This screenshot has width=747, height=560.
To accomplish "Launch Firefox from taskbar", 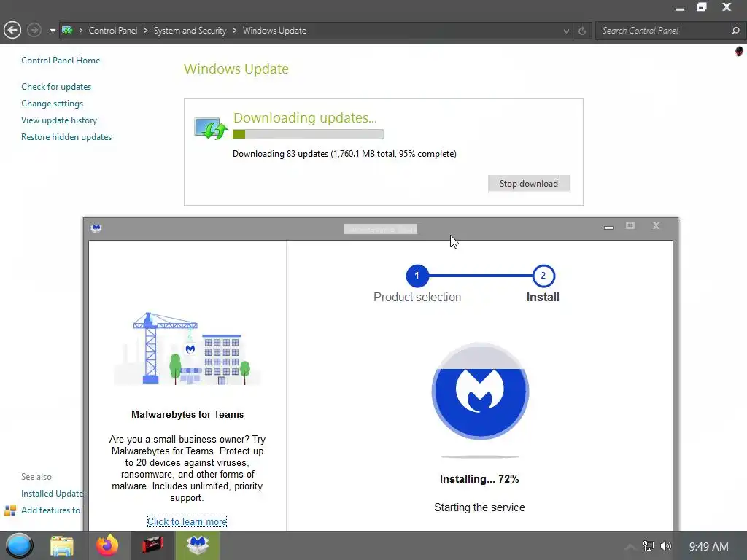I will (107, 545).
